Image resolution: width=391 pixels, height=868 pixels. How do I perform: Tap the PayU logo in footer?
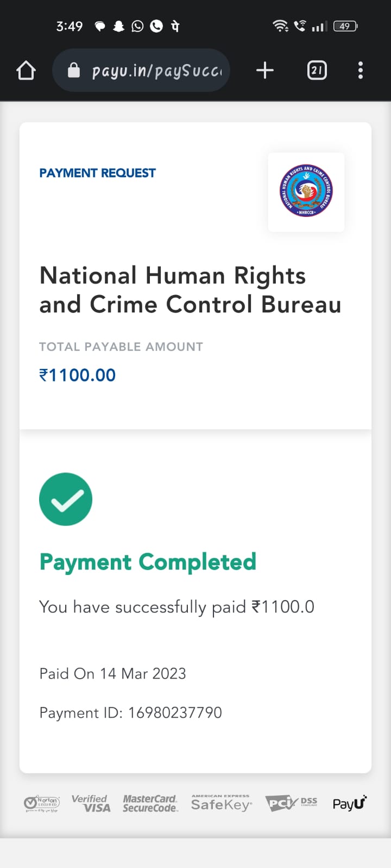coord(350,803)
